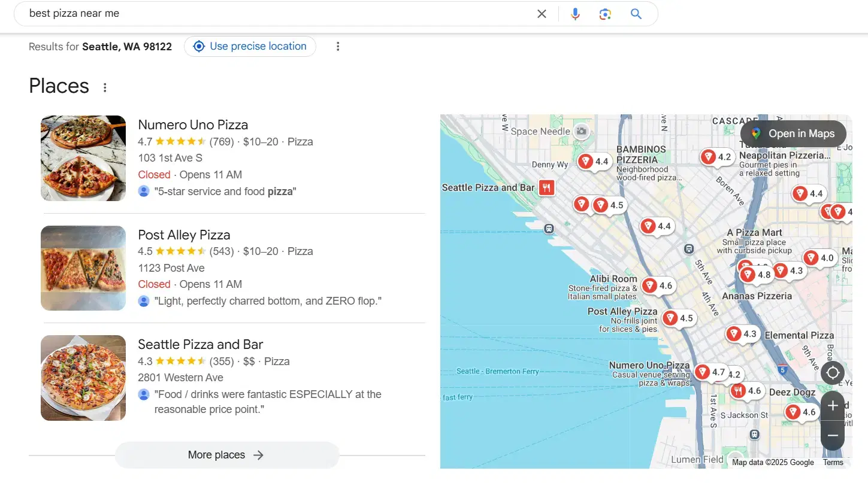Open the Terms link on the map
This screenshot has height=483, width=868.
point(833,462)
